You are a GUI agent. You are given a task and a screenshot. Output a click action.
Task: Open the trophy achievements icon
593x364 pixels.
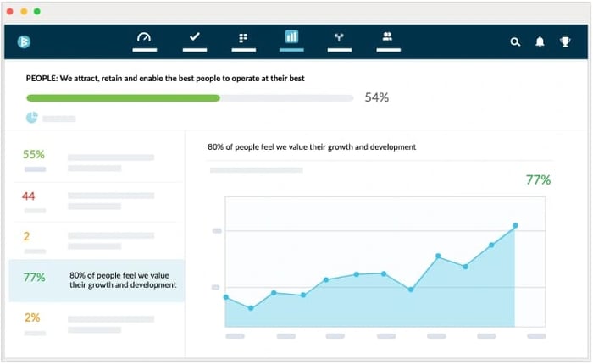[x=565, y=41]
